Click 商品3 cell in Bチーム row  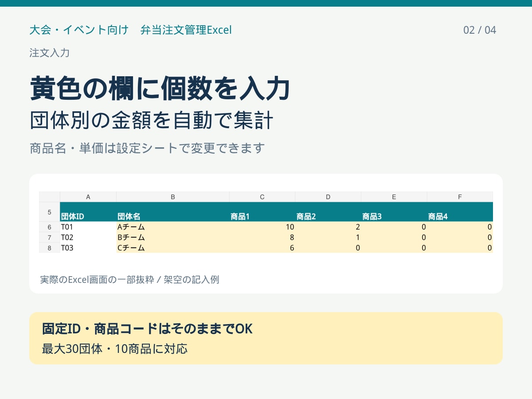pos(394,237)
